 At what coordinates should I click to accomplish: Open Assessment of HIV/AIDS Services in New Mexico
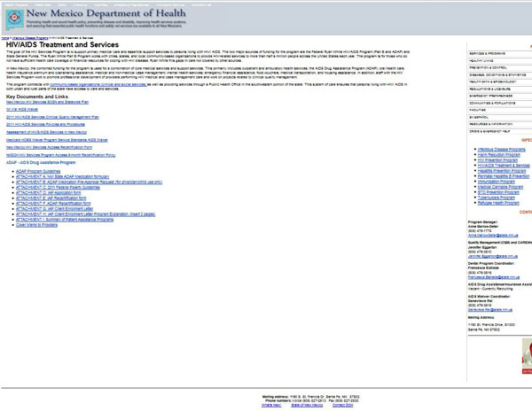click(46, 132)
